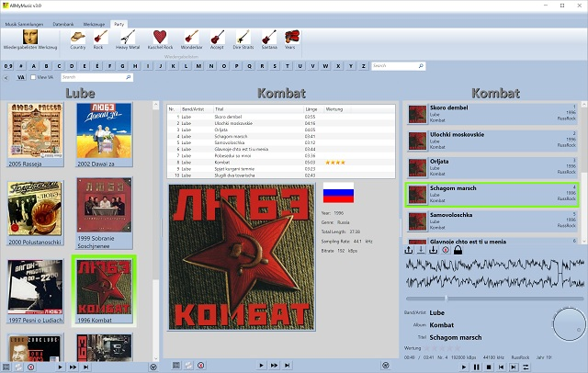Viewport: 588px width, 373px height.
Task: Click the back arrow next to VA
Action: click(6, 77)
